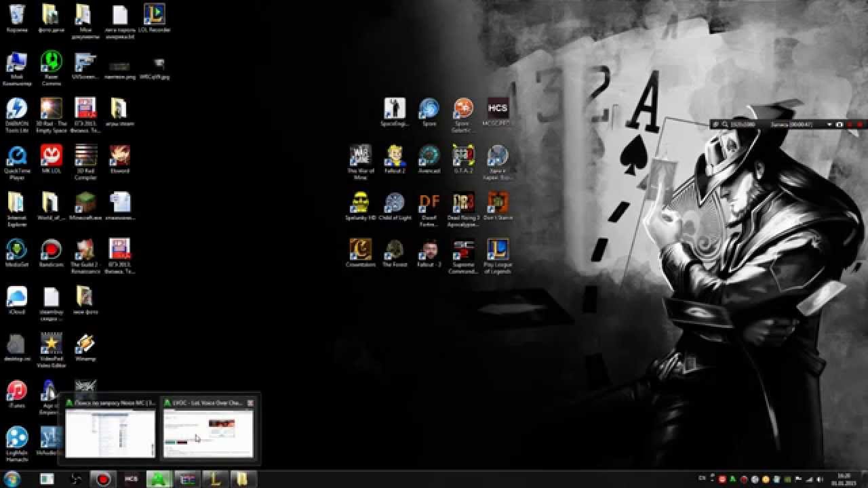Click the red record button in taskbar
Image resolution: width=868 pixels, height=488 pixels.
(x=103, y=479)
